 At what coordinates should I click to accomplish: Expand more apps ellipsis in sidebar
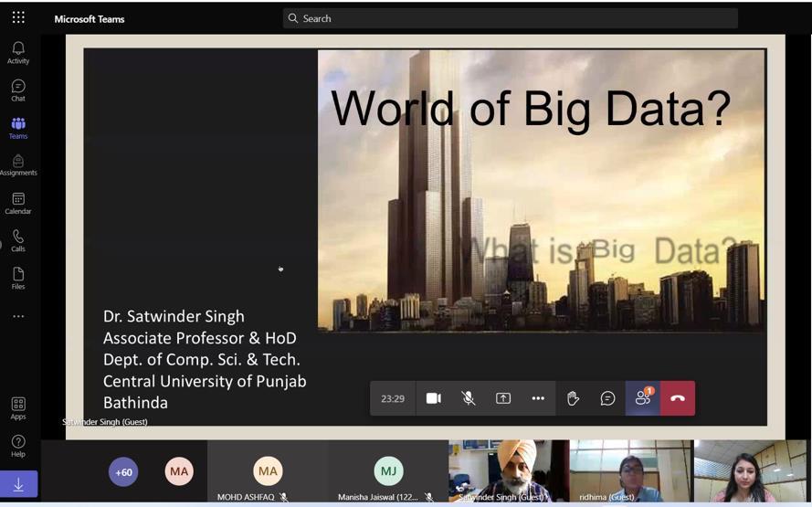point(18,316)
